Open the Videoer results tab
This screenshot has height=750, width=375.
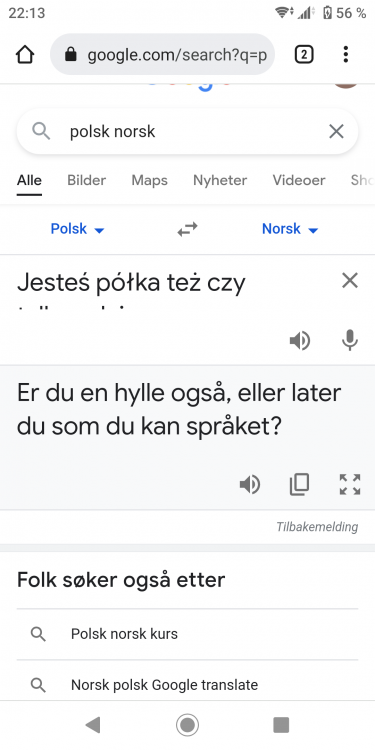(x=299, y=180)
